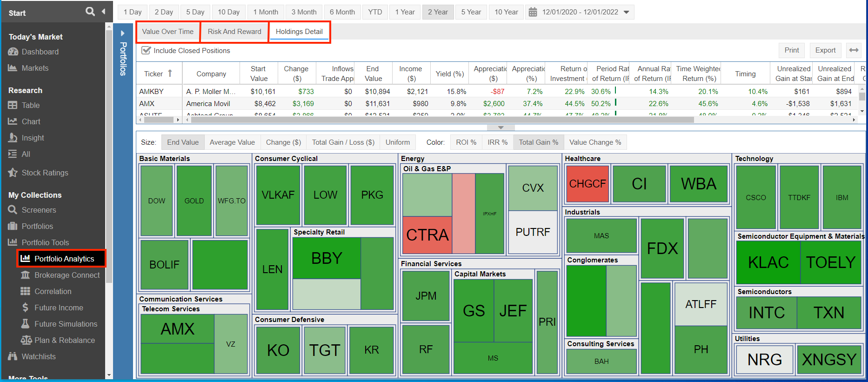Select Value Change % color option

[x=595, y=142]
